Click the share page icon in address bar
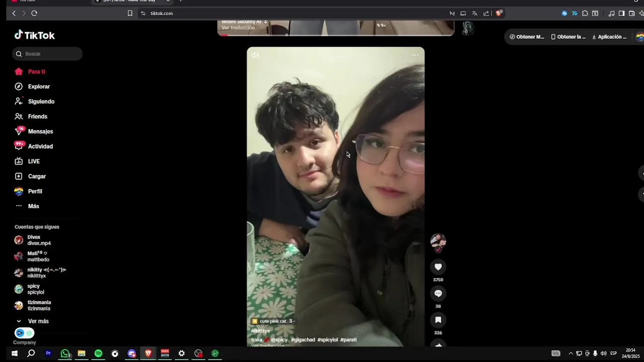 click(486, 14)
